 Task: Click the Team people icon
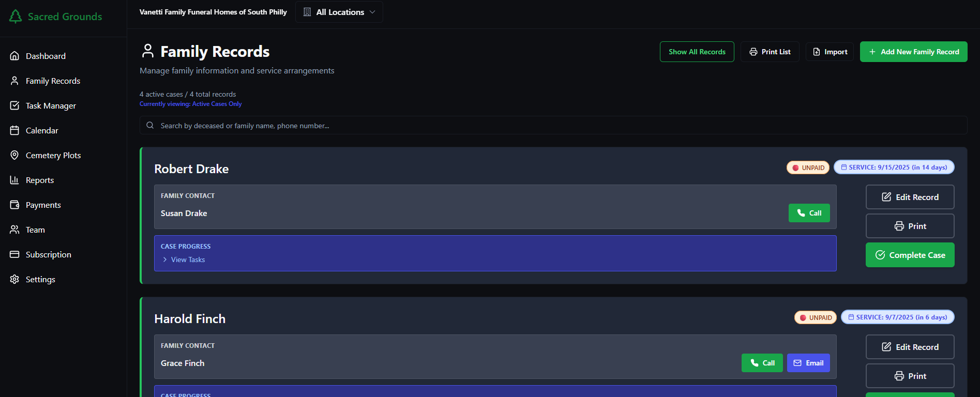[14, 230]
